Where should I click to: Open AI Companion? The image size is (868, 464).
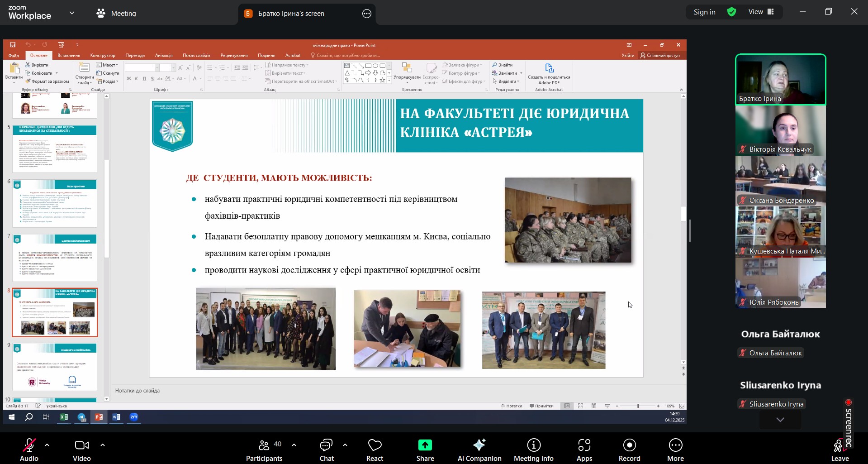(479, 450)
